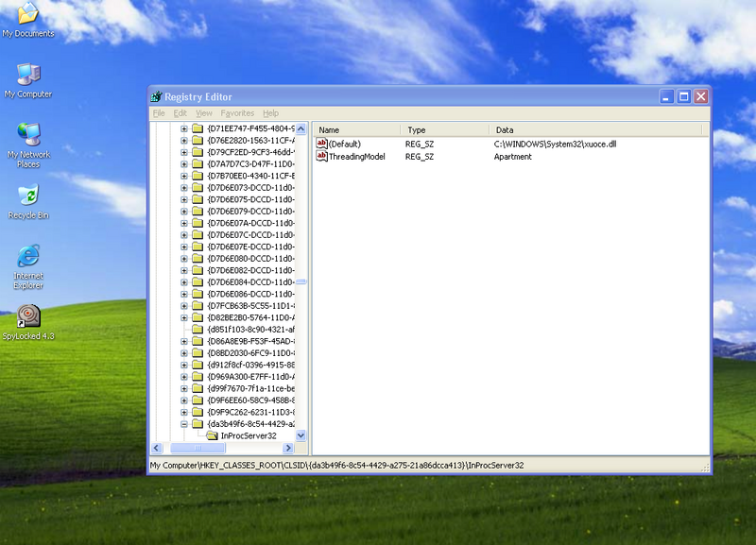Click the C:\WINDOWS\System32\xuoce.dll data entry
756x545 pixels.
click(x=555, y=144)
